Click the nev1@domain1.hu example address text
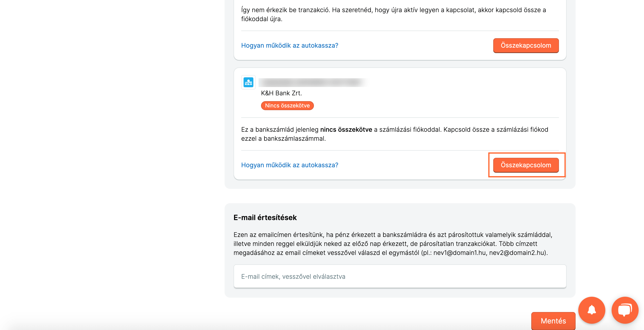The height and width of the screenshot is (330, 644). (459, 253)
